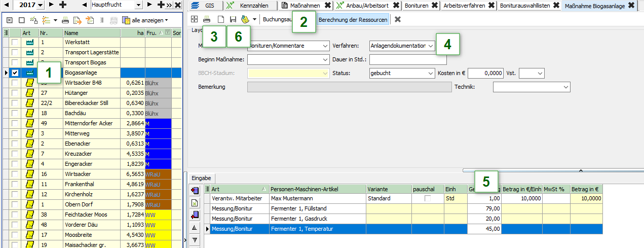The image size is (644, 248).
Task: Click the Berechnung der Ressourcen button
Action: [353, 19]
